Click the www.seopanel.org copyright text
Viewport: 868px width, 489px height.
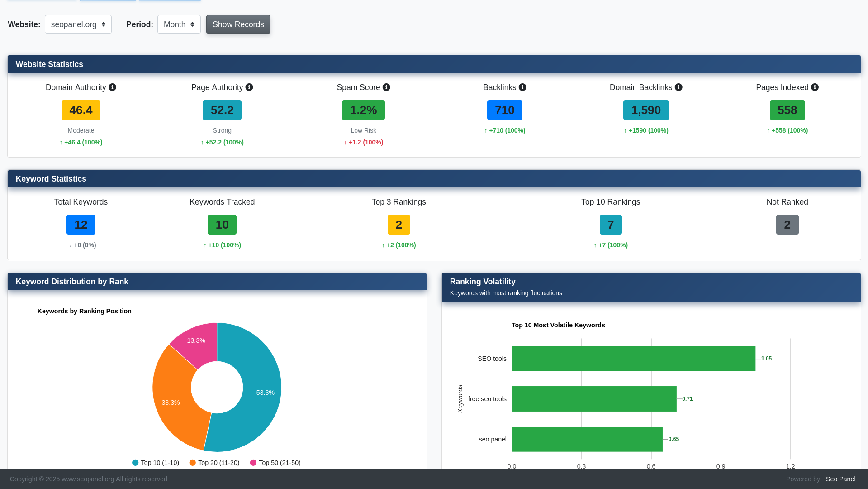pos(87,479)
